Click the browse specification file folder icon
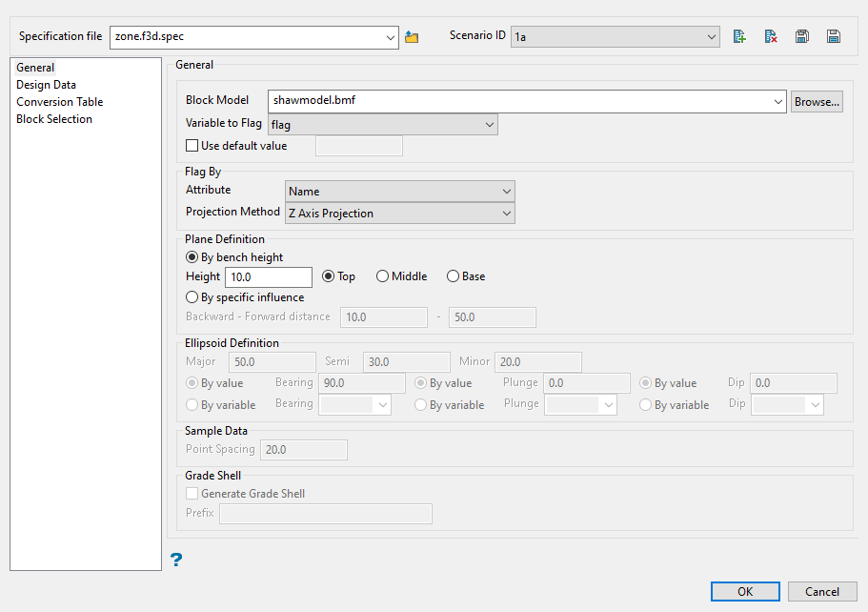Image resolution: width=868 pixels, height=612 pixels. click(x=412, y=37)
